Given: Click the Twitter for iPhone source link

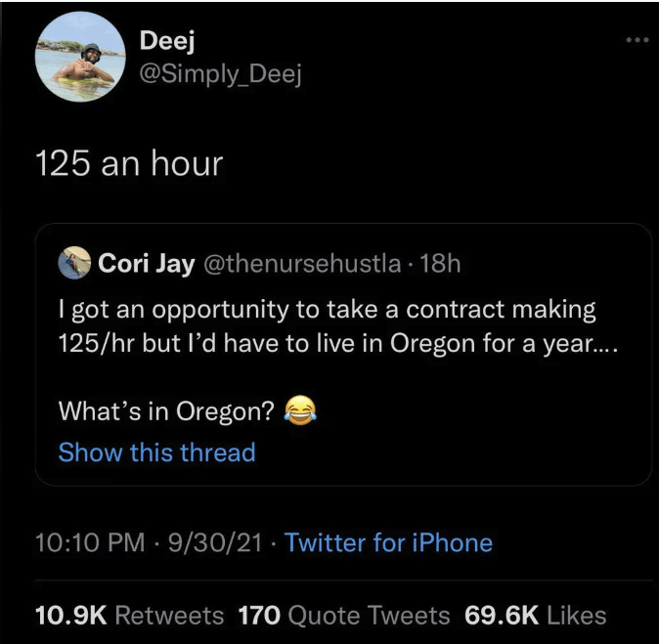Looking at the screenshot, I should (x=388, y=542).
